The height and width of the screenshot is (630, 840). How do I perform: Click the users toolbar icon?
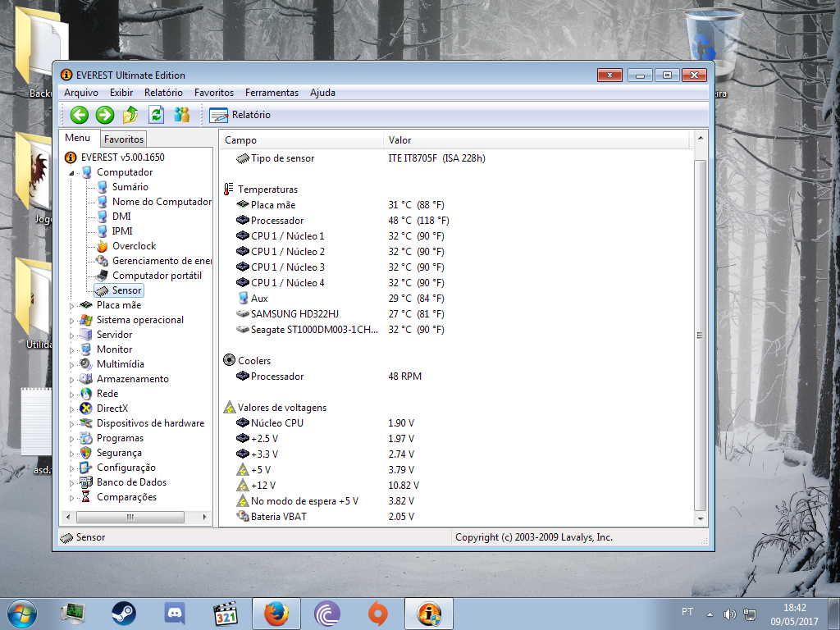[181, 115]
